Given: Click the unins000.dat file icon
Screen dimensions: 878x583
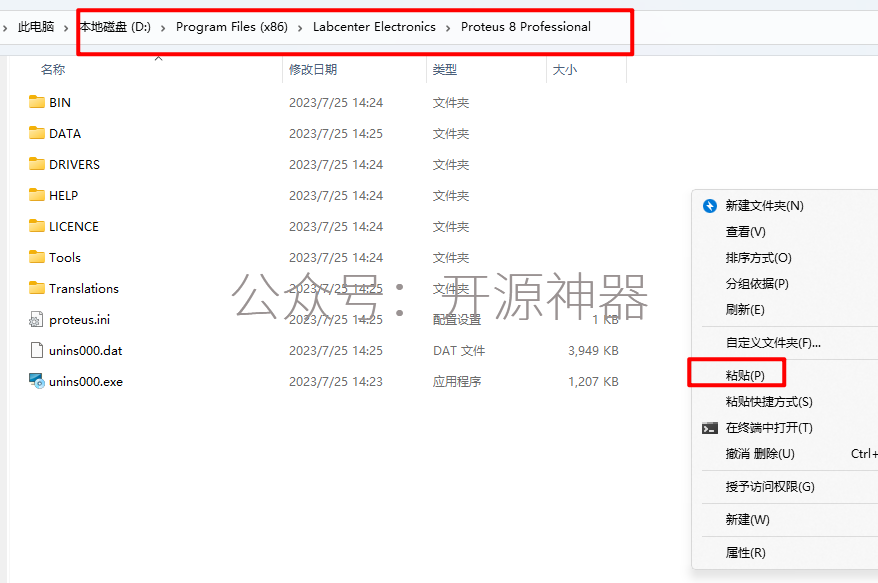Looking at the screenshot, I should point(36,350).
